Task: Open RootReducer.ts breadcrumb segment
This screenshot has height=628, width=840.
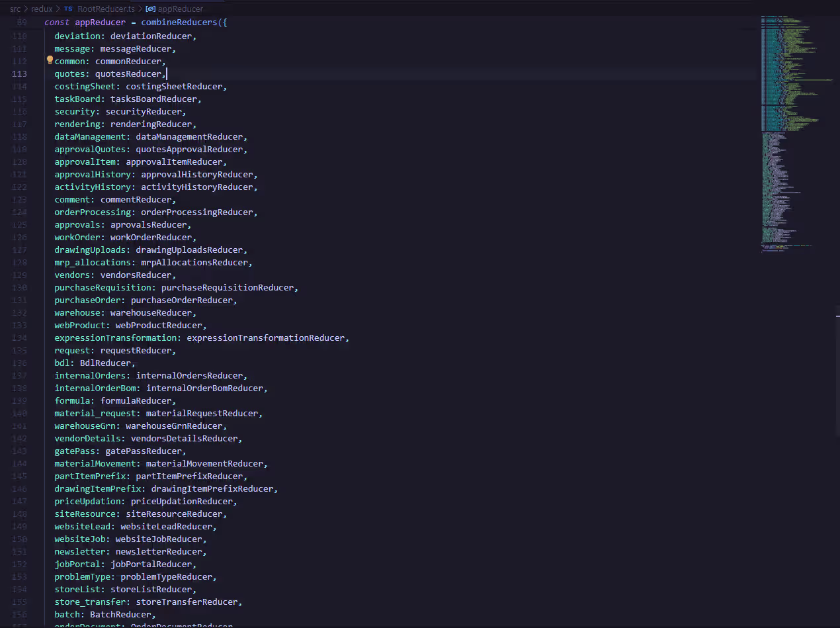Action: (x=106, y=9)
